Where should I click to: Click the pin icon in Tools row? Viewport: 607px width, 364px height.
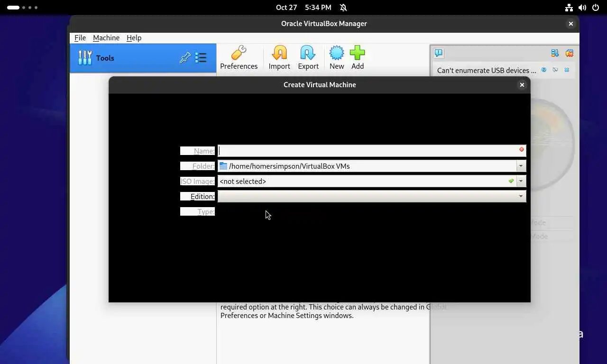185,58
